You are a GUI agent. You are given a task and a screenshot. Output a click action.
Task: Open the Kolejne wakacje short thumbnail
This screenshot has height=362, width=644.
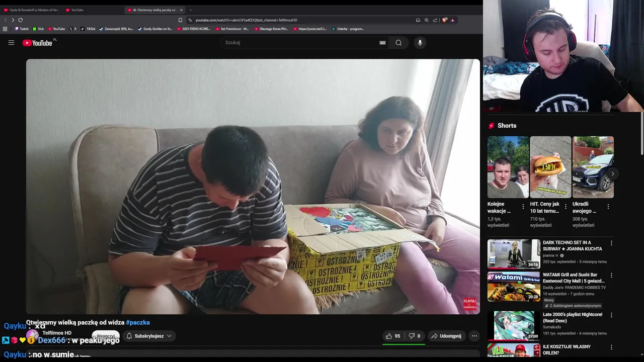(x=508, y=167)
